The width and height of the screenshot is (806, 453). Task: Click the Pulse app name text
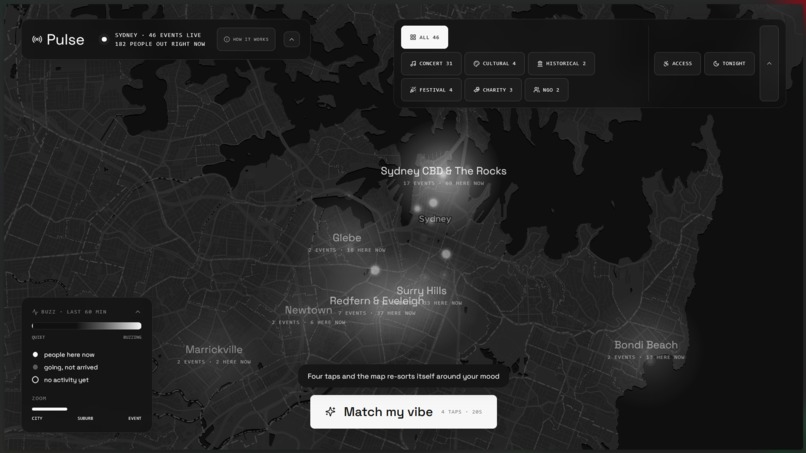(65, 40)
